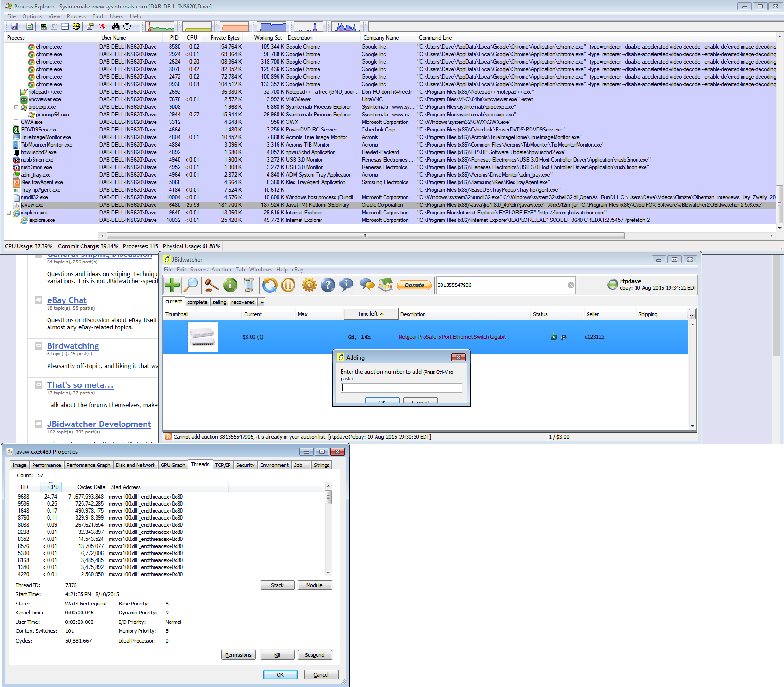Screen dimensions: 784x687
Task: Clear the JBidwatcher search field with the X icon
Action: (571, 285)
